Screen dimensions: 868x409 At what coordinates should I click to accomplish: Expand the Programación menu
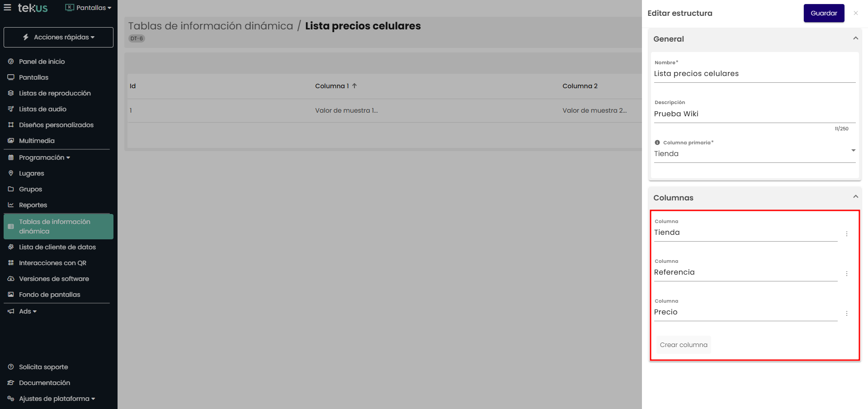(44, 157)
